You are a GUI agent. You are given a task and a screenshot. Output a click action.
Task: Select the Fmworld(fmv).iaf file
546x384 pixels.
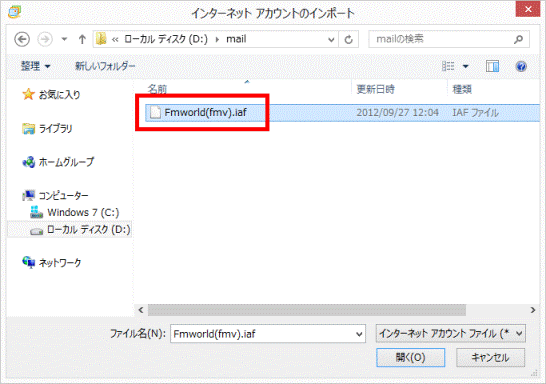pyautogui.click(x=205, y=112)
